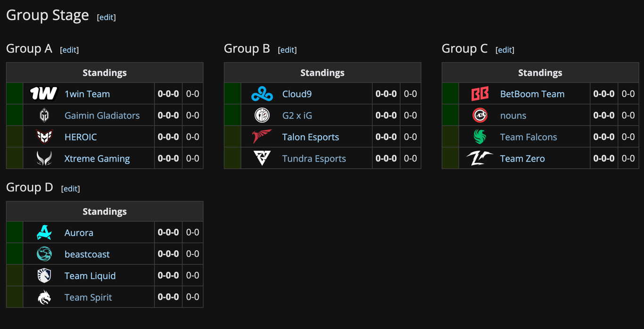The height and width of the screenshot is (329, 644).
Task: Visit the Team Liquid page
Action: [90, 276]
